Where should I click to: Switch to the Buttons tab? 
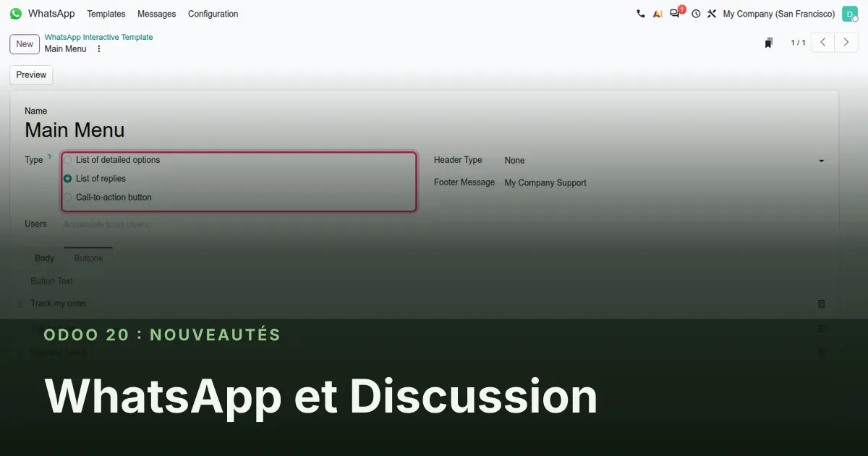click(x=88, y=258)
